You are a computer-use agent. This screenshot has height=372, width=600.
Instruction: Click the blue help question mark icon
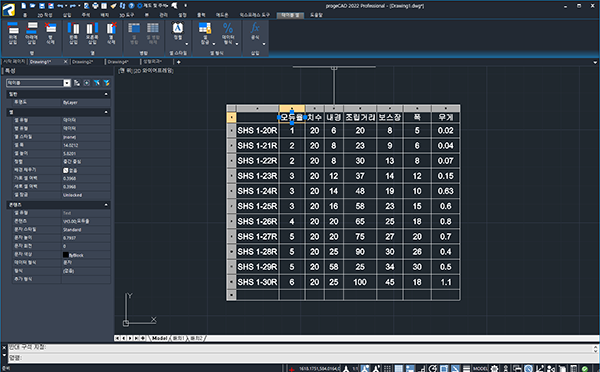click(x=131, y=6)
